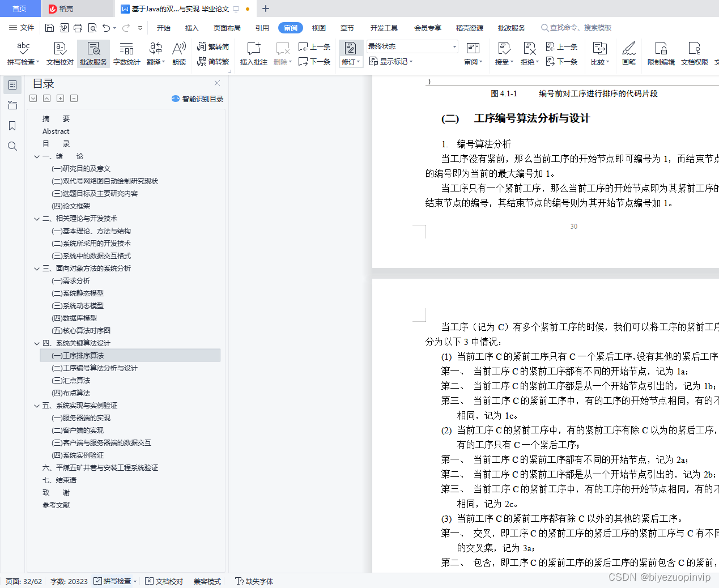The image size is (719, 588).
Task: Switch to the 开发工具 ribbon tab
Action: point(384,28)
